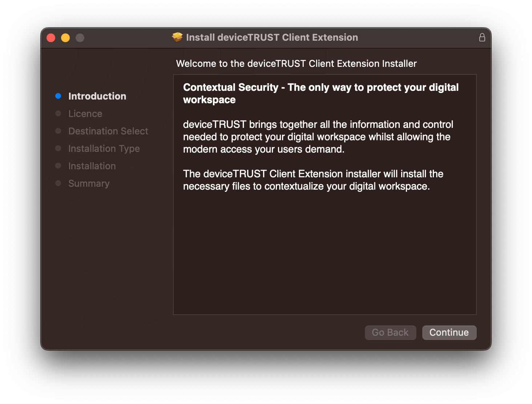Click the welcome message heading
The height and width of the screenshot is (404, 532).
click(296, 63)
